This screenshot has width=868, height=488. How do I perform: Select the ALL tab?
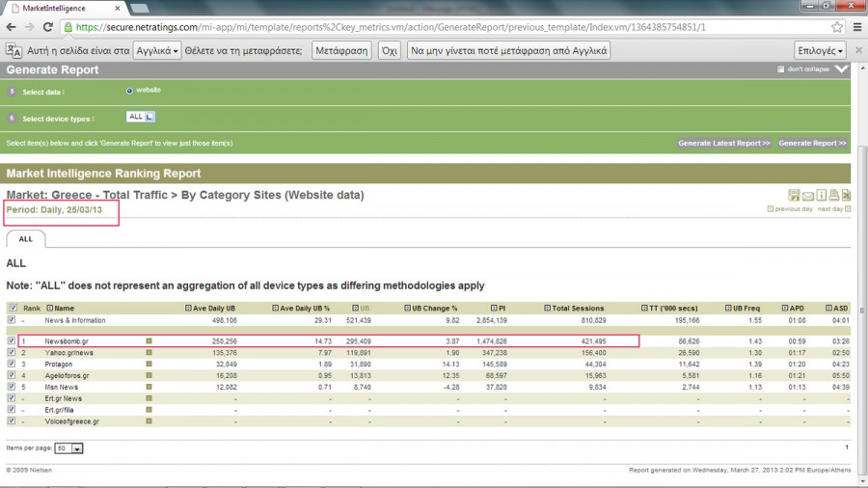coord(26,238)
